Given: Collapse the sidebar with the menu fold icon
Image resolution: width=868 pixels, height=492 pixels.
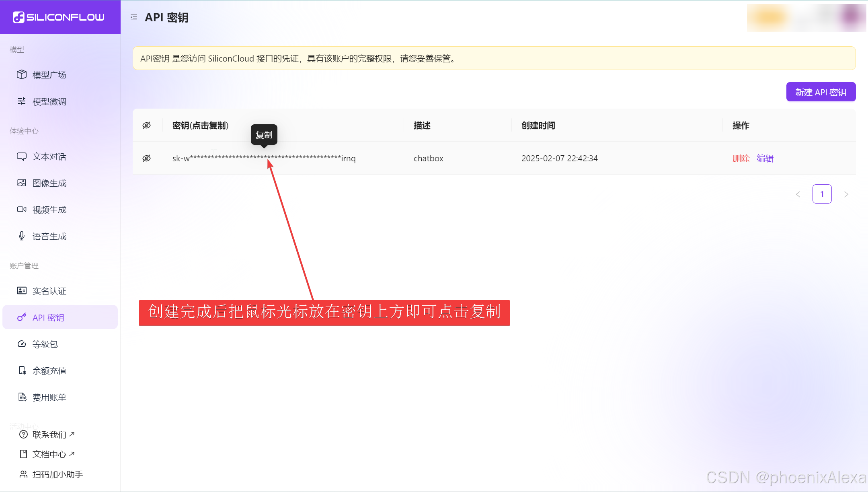Looking at the screenshot, I should [x=134, y=17].
